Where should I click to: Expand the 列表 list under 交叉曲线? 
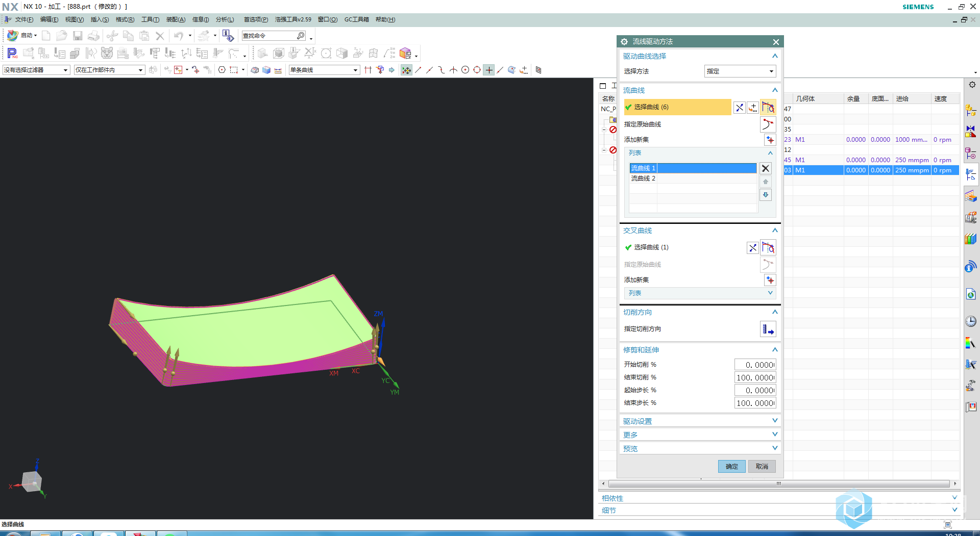pos(770,293)
